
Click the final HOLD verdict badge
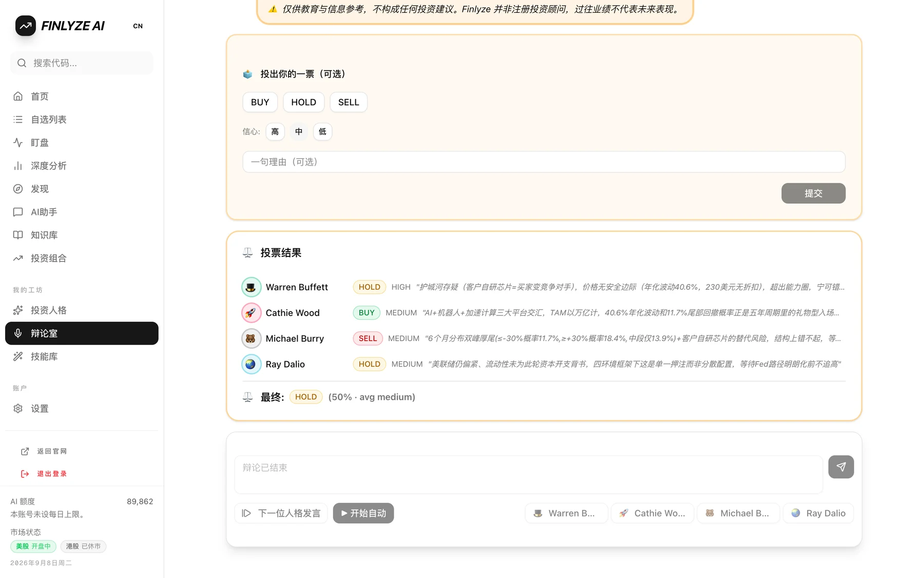(306, 397)
